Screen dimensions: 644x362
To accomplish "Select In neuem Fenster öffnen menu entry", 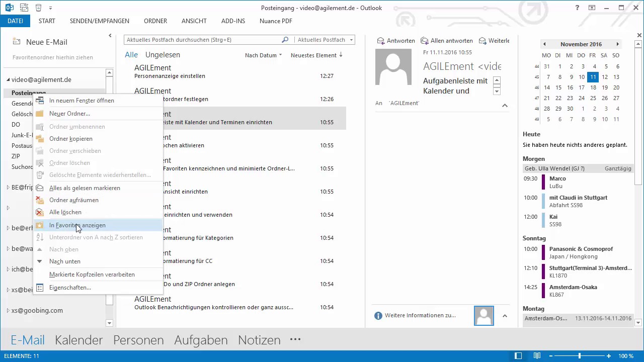I will [98, 101].
